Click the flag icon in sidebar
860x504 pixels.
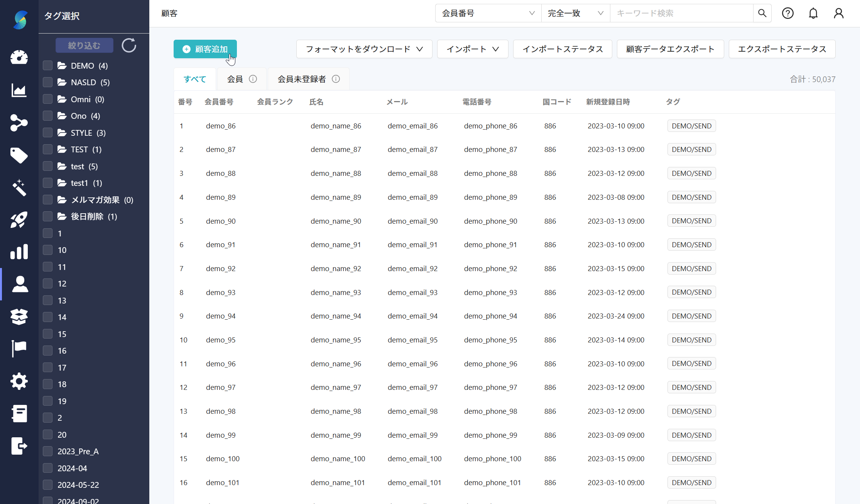19,348
